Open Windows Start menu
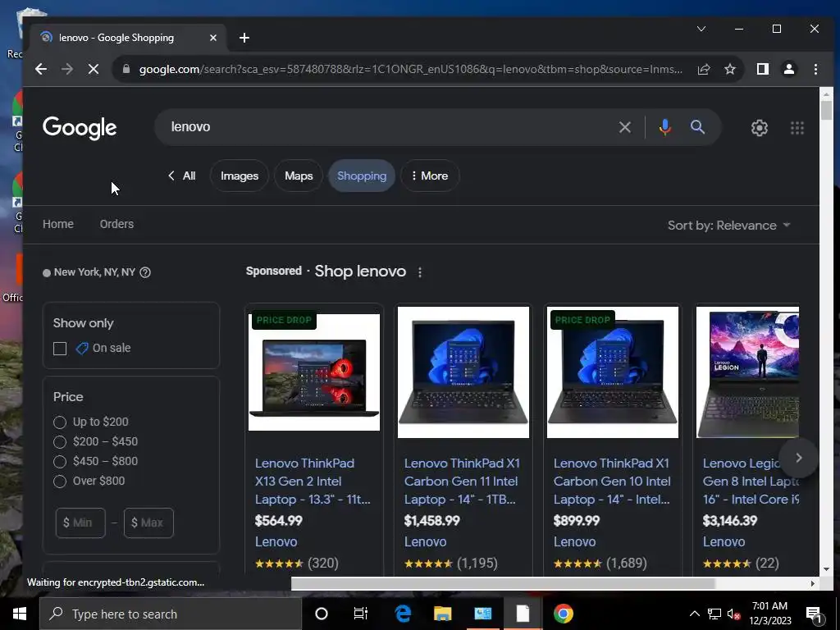The image size is (840, 630). (x=20, y=614)
